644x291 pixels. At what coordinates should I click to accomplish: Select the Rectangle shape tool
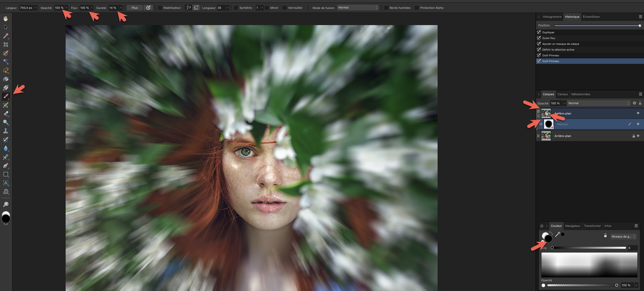[x=6, y=174]
